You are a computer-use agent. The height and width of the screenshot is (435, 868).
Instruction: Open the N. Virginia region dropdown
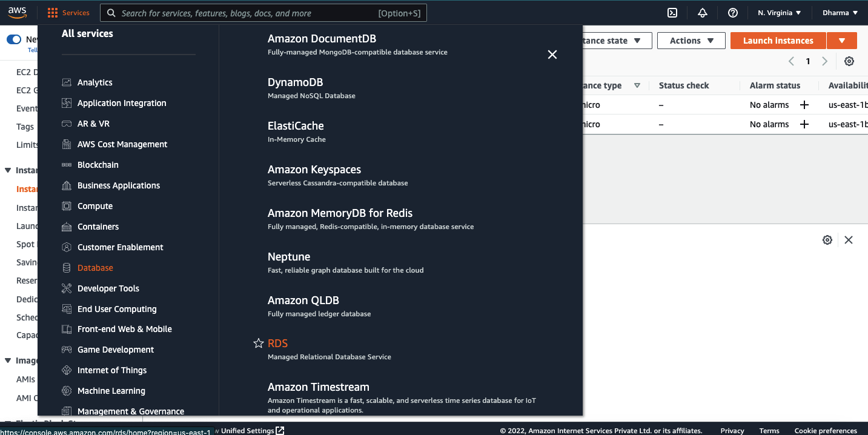click(780, 13)
